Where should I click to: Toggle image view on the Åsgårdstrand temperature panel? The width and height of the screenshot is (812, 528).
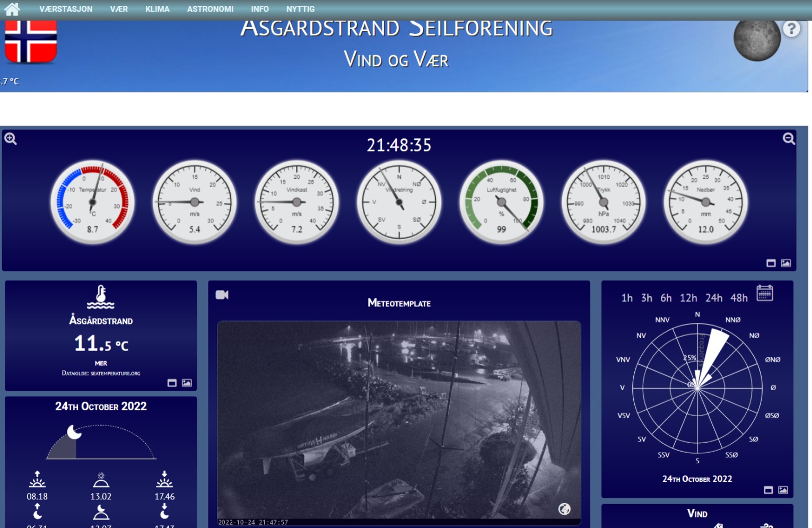[x=186, y=383]
